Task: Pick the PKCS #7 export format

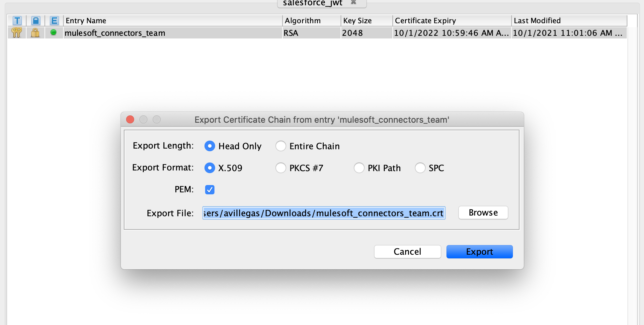Action: pos(281,168)
